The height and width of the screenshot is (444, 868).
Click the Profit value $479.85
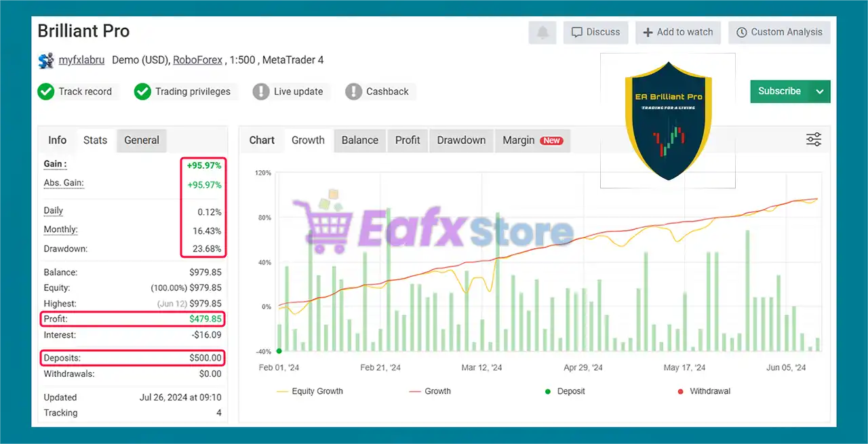pyautogui.click(x=205, y=319)
